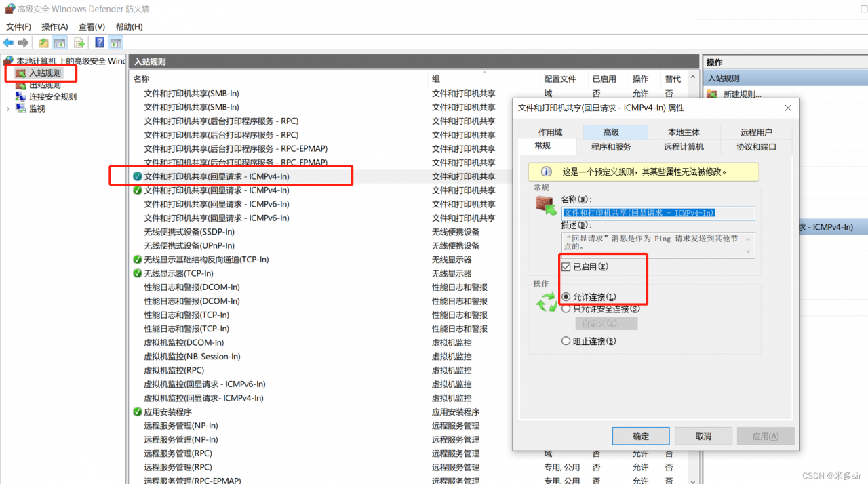Toggle the 已启用 checkbox
The width and height of the screenshot is (868, 484).
pyautogui.click(x=566, y=267)
